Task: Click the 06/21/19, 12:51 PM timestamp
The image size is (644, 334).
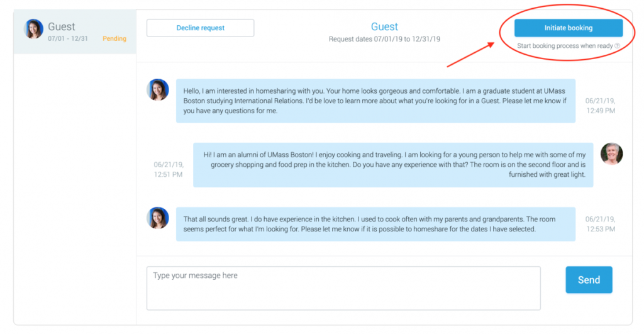Action: [169, 169]
